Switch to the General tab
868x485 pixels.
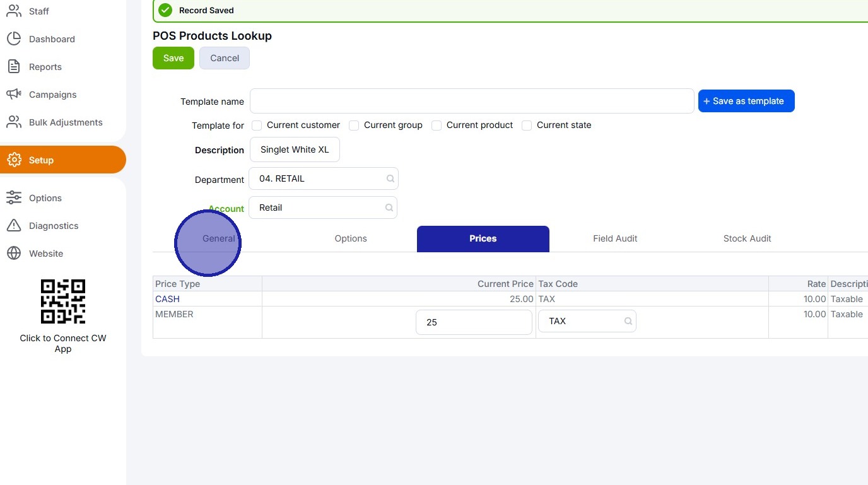(219, 238)
